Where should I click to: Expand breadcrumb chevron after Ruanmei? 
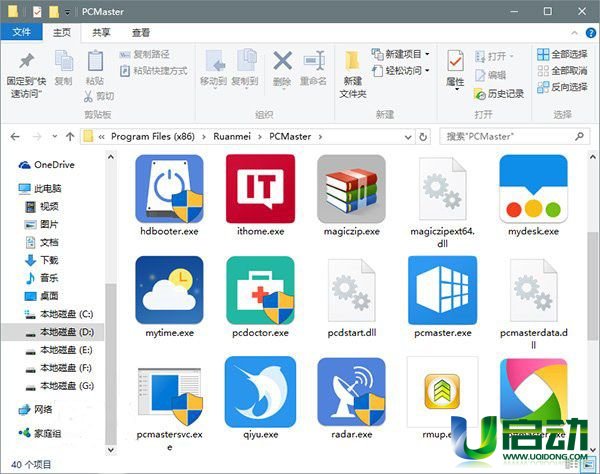pos(260,137)
